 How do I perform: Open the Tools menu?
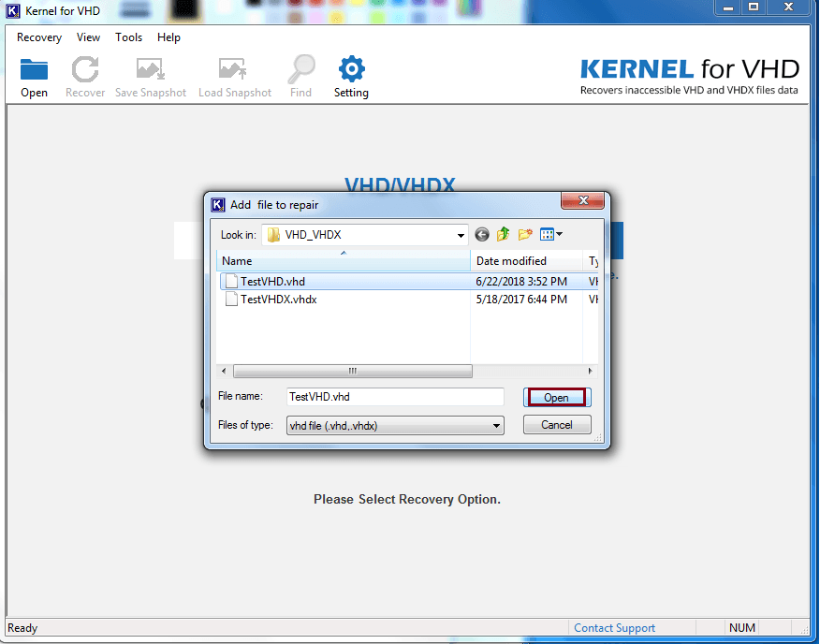tap(128, 37)
